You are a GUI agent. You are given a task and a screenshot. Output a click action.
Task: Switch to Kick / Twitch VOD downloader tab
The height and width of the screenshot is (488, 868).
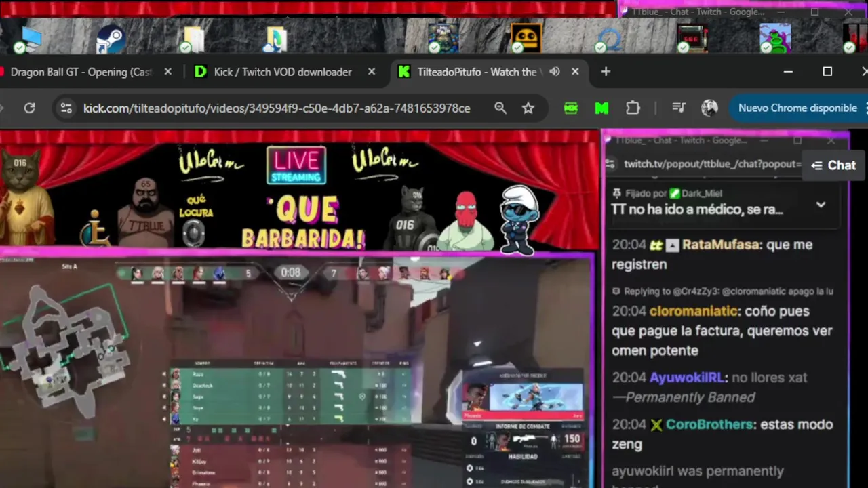(283, 72)
